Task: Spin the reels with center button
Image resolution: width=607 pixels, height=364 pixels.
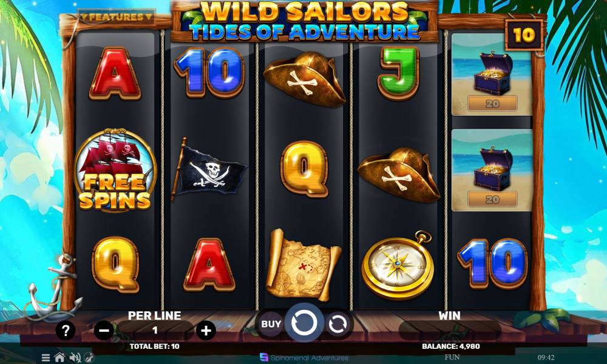Action: pos(304,323)
